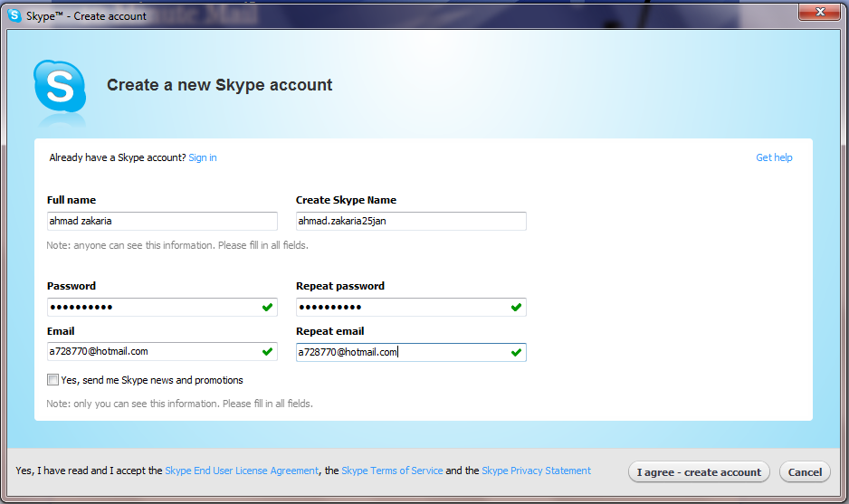Click the 'Full name' label
849x504 pixels.
click(72, 200)
